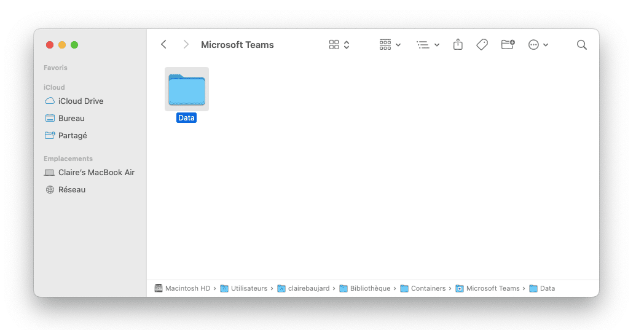Open the view mode up-down selector

pos(347,45)
